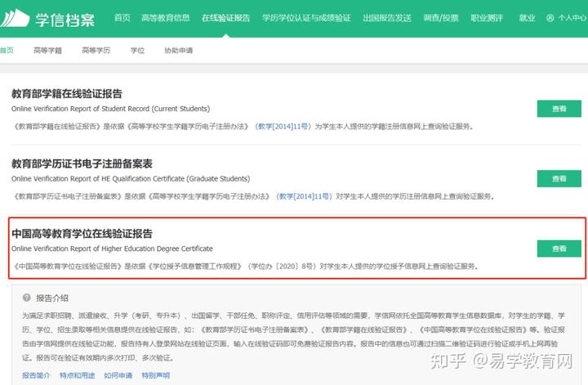Viewport: 588px width, 385px height.
Task: Click 查看 for 教育部学历证书电子注册备案表
Action: coord(559,179)
